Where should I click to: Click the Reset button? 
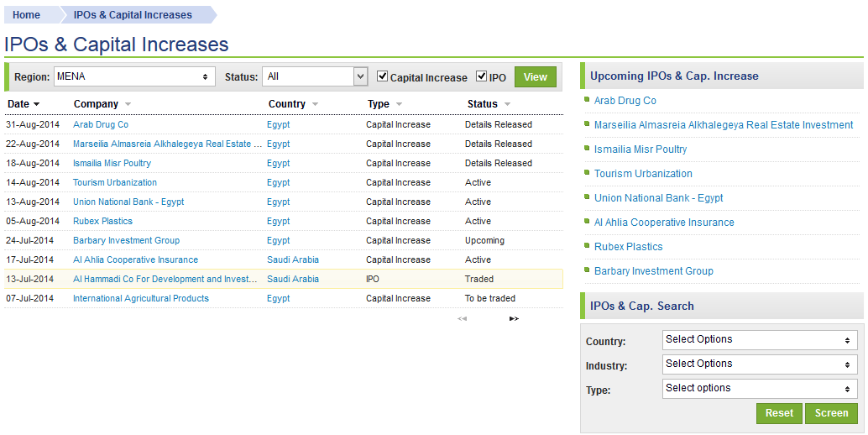779,413
